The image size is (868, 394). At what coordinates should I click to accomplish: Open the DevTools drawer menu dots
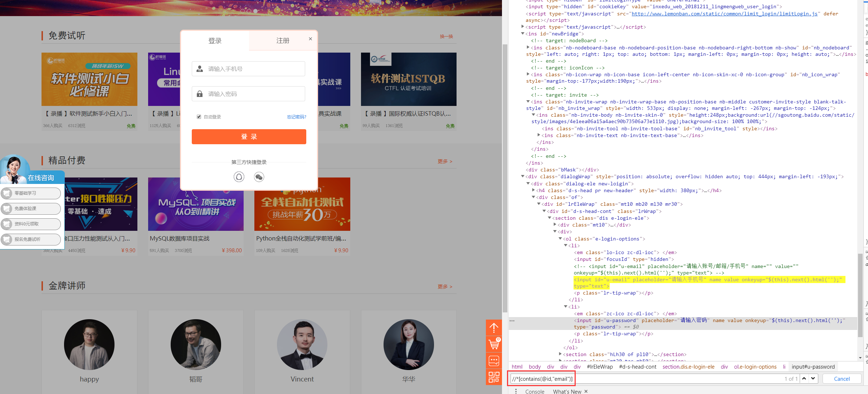coord(516,391)
